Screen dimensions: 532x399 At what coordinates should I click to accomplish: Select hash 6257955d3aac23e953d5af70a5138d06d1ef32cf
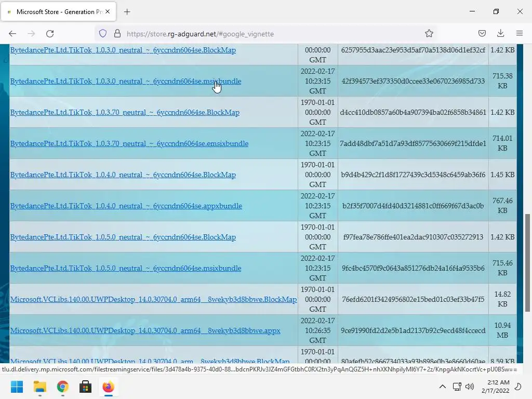click(x=413, y=50)
